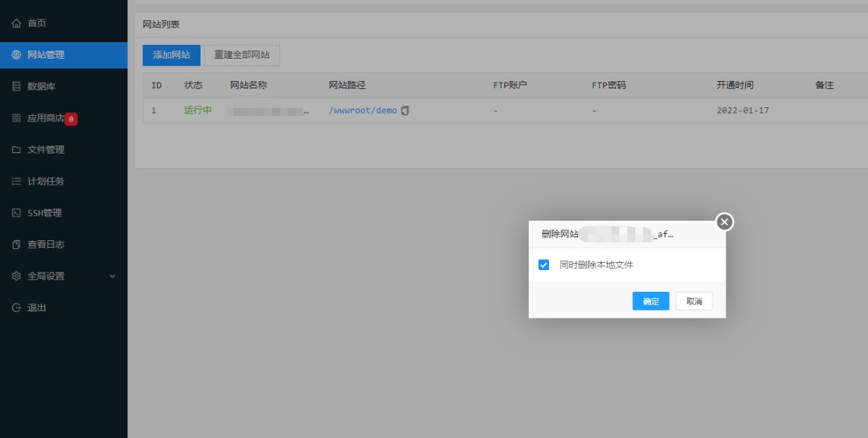
Task: Click the log icon beside 查看日志
Action: click(17, 245)
